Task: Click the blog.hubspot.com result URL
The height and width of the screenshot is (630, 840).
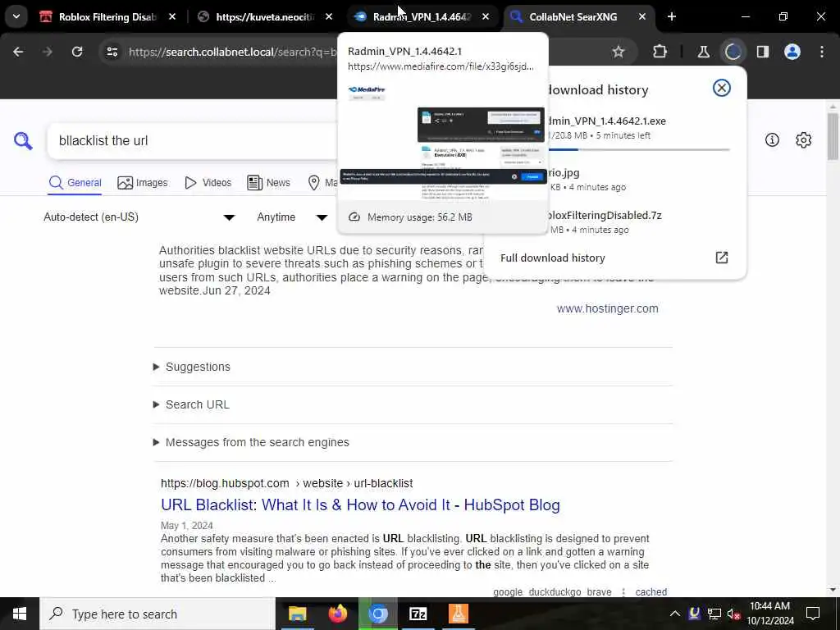Action: click(286, 483)
